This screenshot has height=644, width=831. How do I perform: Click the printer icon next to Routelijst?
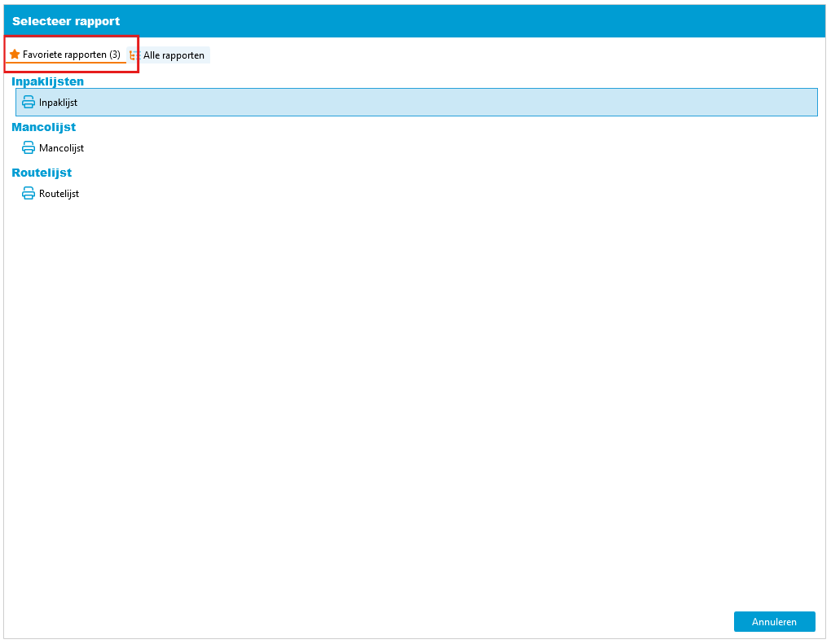[x=27, y=193]
